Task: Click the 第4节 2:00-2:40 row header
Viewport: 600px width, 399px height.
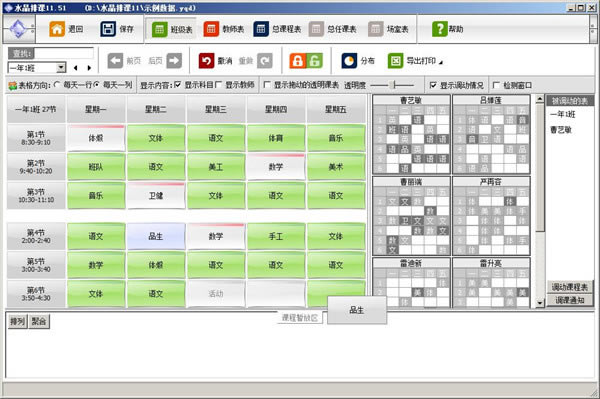Action: pyautogui.click(x=36, y=236)
